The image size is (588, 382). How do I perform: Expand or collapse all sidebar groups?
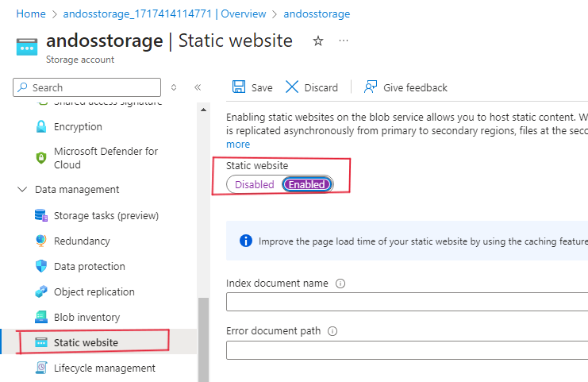174,87
